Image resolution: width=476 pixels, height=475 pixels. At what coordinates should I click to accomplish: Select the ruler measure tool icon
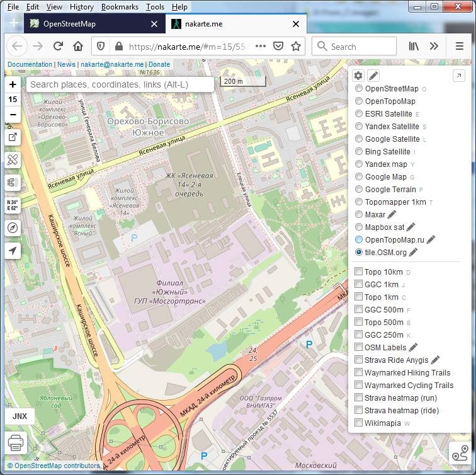13,160
